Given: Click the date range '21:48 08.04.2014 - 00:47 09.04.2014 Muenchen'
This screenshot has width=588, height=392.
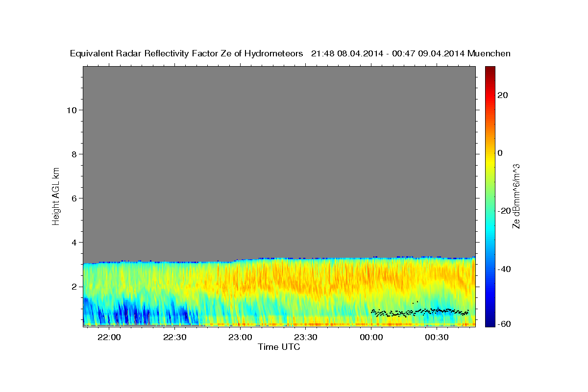Looking at the screenshot, I should coord(411,54).
